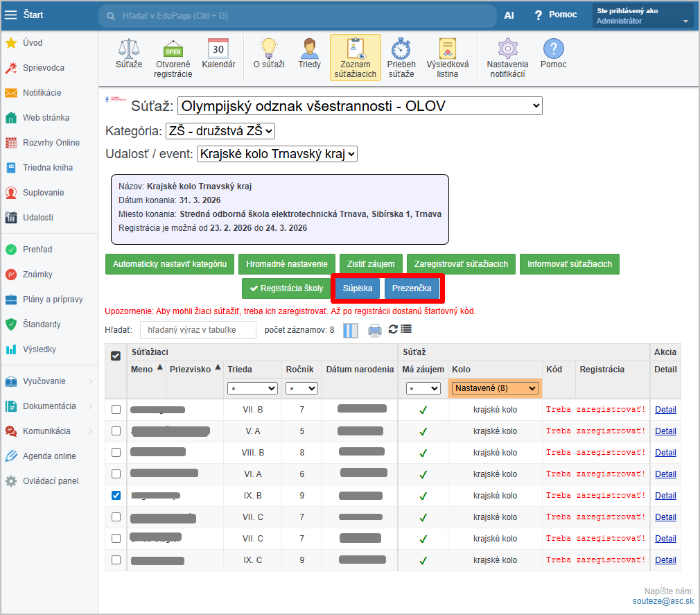Open the Súťaž competition dropdown

[360, 106]
